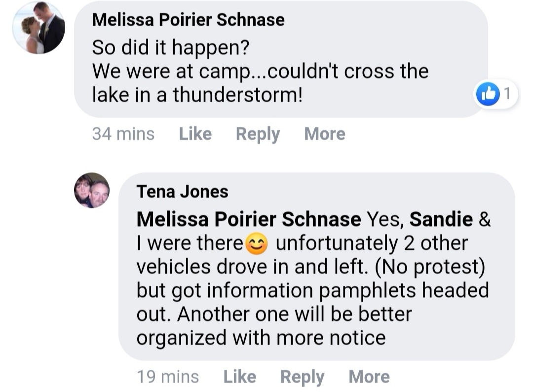
Task: Like Tena Jones's reply
Action: click(x=239, y=377)
